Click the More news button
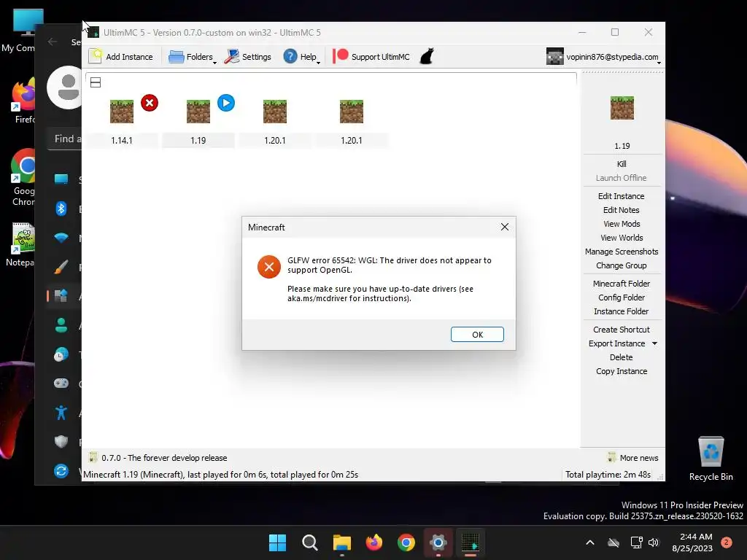 [632, 458]
